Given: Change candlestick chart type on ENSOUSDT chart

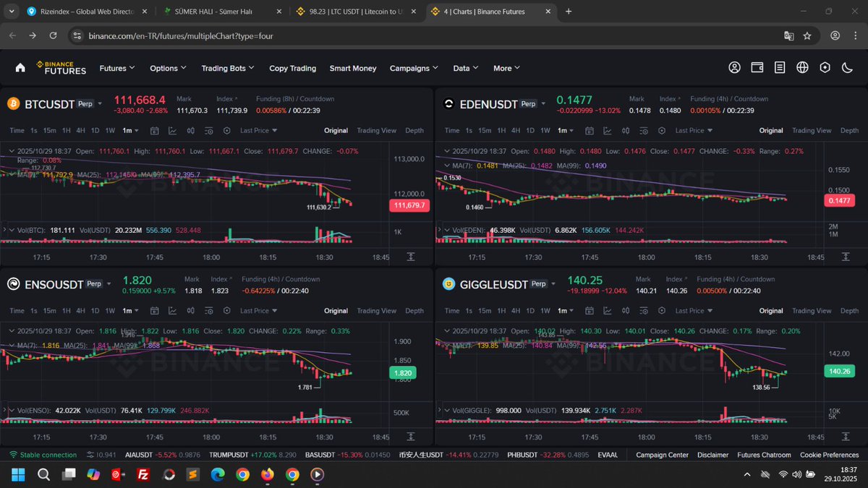Looking at the screenshot, I should pos(191,311).
